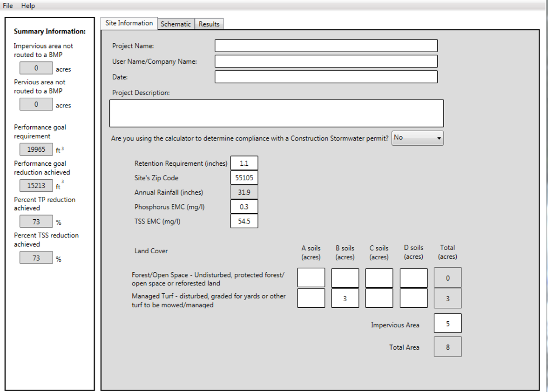Viewport: 548px width, 392px height.
Task: Open the File menu
Action: click(x=7, y=6)
